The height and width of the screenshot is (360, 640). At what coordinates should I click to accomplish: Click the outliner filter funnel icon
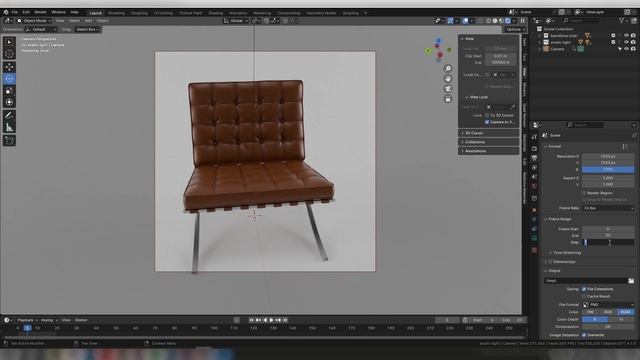pyautogui.click(x=622, y=20)
